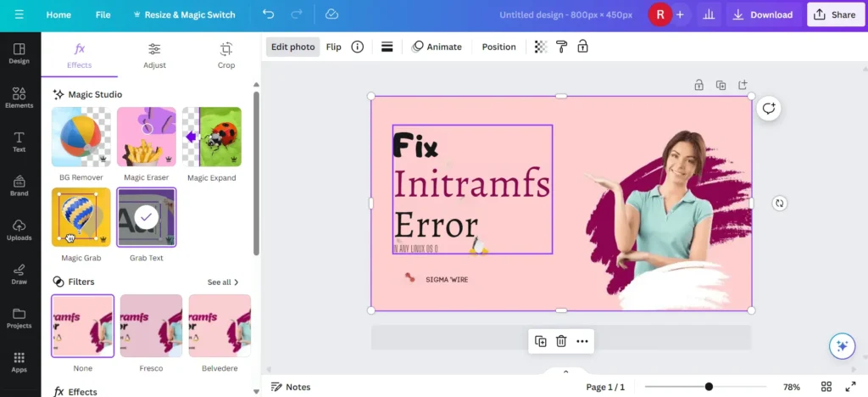868x397 pixels.
Task: Open the Brand sidebar panel
Action: point(19,186)
